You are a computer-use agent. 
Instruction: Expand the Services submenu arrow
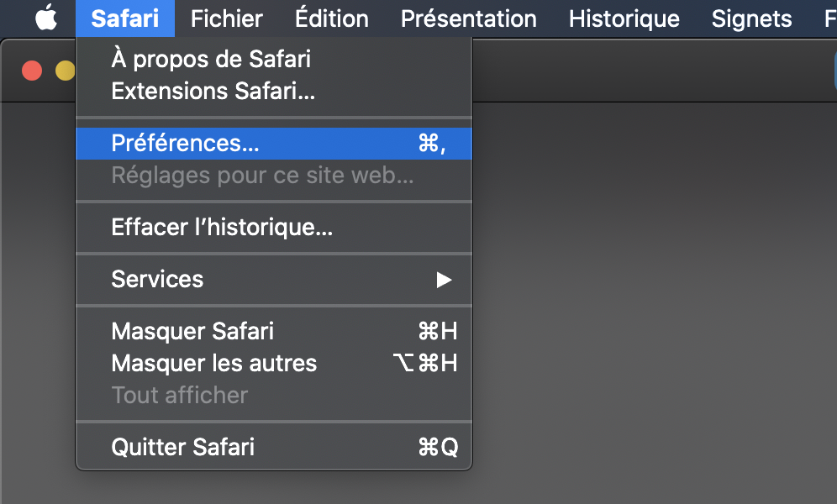coord(444,279)
